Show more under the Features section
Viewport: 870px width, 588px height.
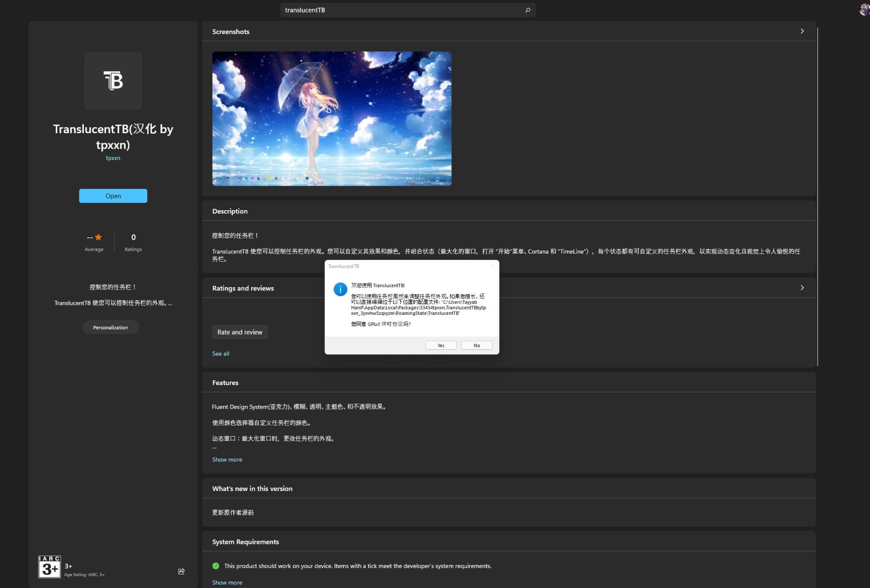coord(227,459)
